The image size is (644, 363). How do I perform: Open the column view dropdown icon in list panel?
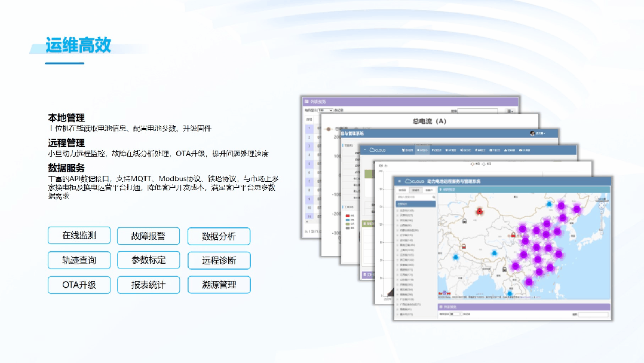coord(510,111)
